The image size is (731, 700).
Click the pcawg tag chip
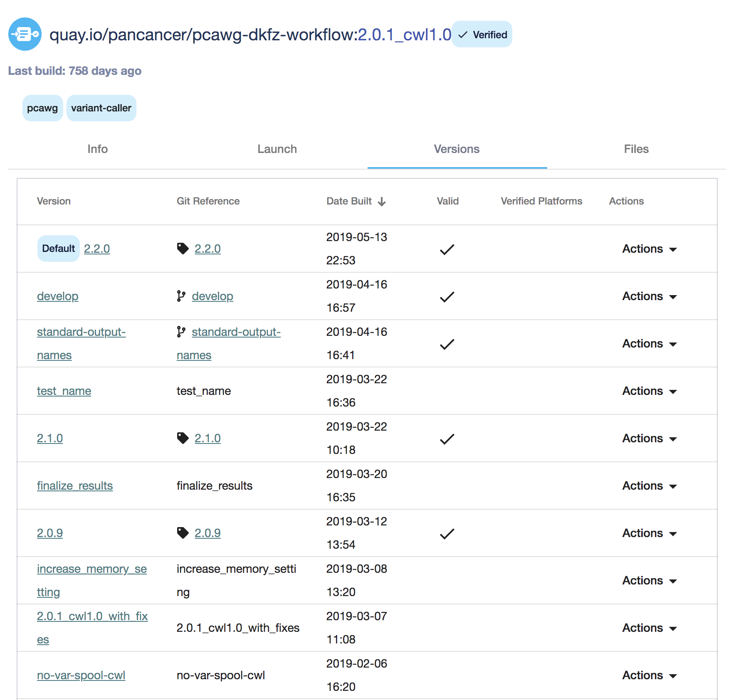pos(42,108)
